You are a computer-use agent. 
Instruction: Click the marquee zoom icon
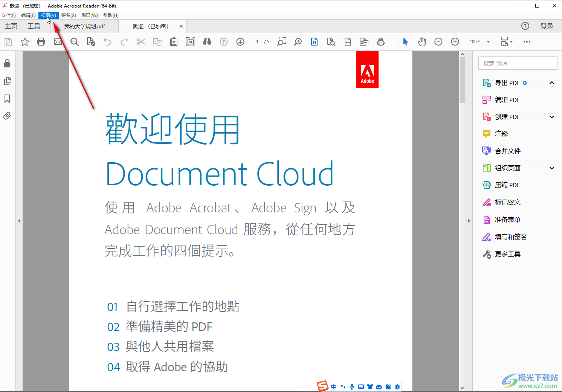coord(281,42)
